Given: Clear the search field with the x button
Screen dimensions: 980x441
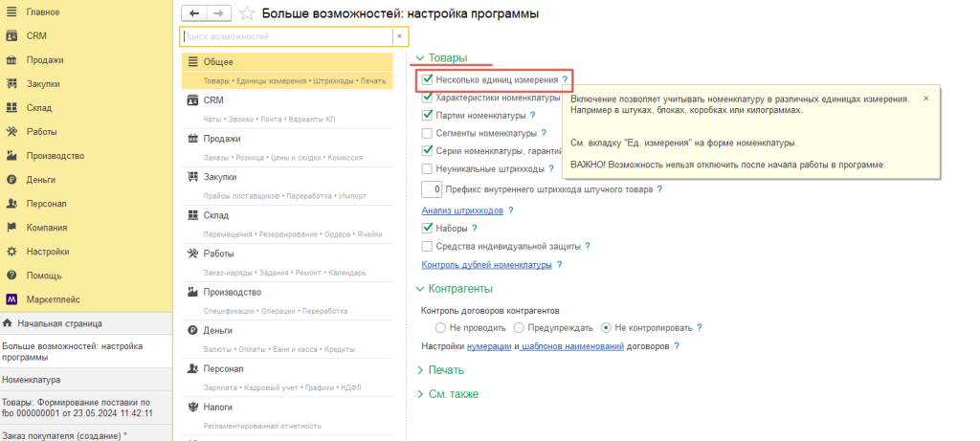Looking at the screenshot, I should (x=399, y=36).
